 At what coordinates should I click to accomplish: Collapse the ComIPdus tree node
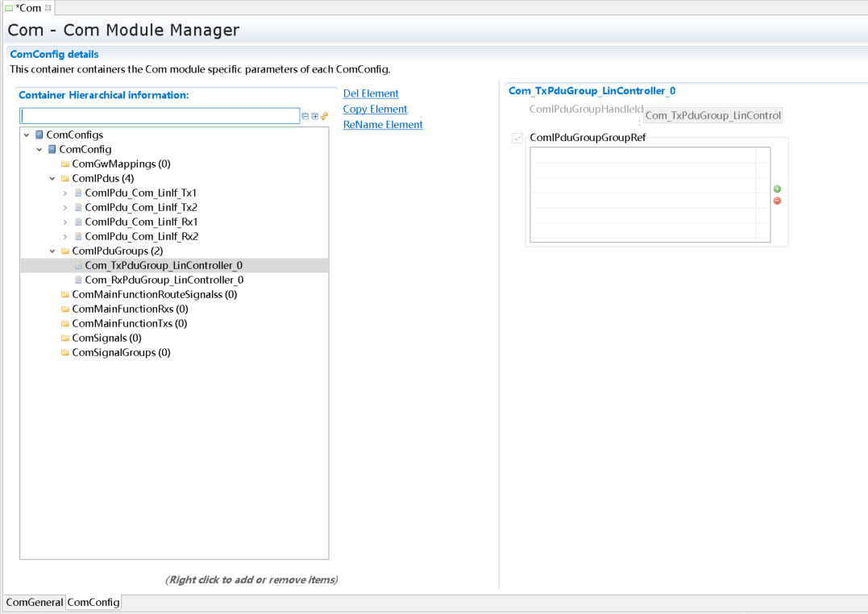click(52, 179)
